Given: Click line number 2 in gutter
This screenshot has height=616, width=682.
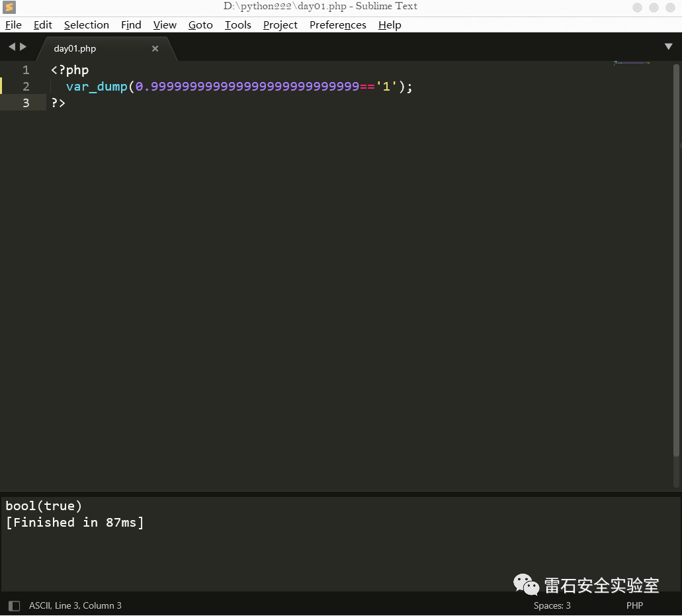Looking at the screenshot, I should pyautogui.click(x=26, y=87).
